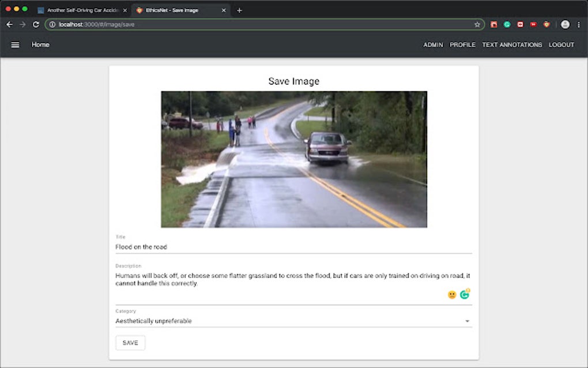Viewport: 588px width, 368px height.
Task: Open the hamburger menu beside Home
Action: pos(15,44)
